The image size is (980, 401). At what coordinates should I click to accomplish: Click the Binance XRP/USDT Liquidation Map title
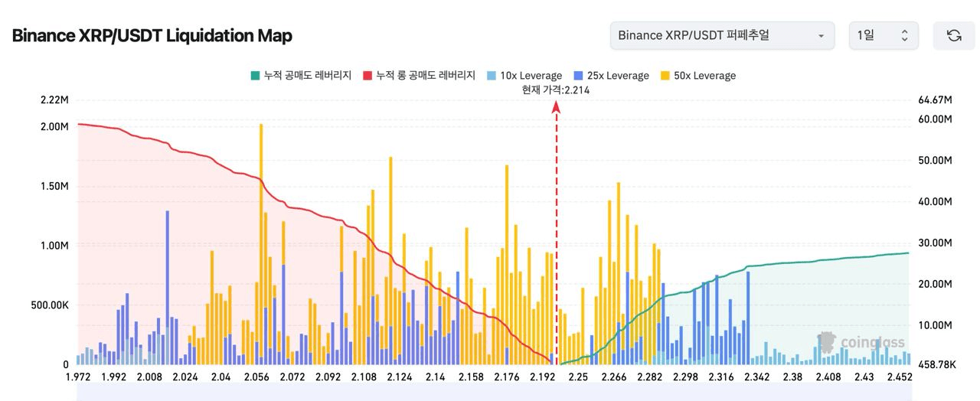[x=152, y=36]
